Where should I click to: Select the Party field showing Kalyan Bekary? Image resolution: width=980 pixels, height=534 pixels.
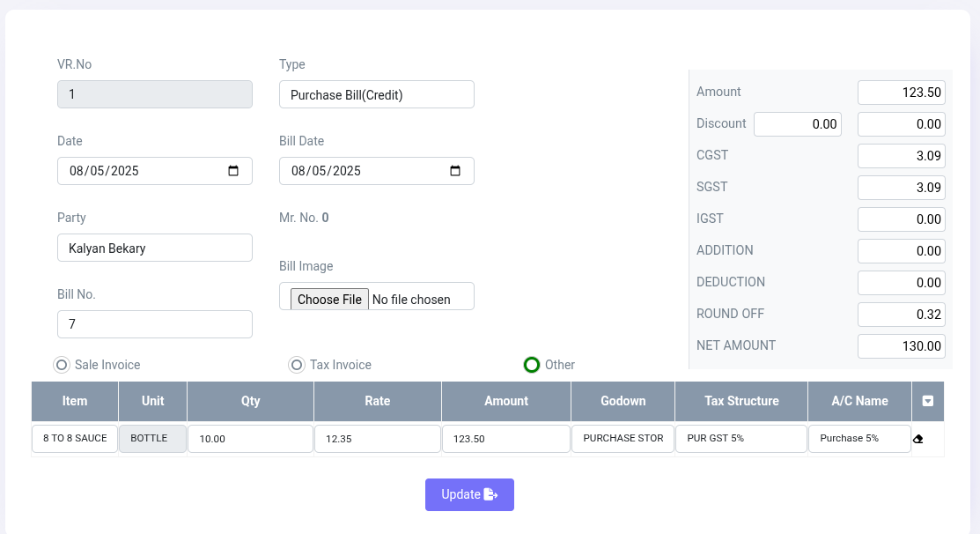pyautogui.click(x=155, y=248)
